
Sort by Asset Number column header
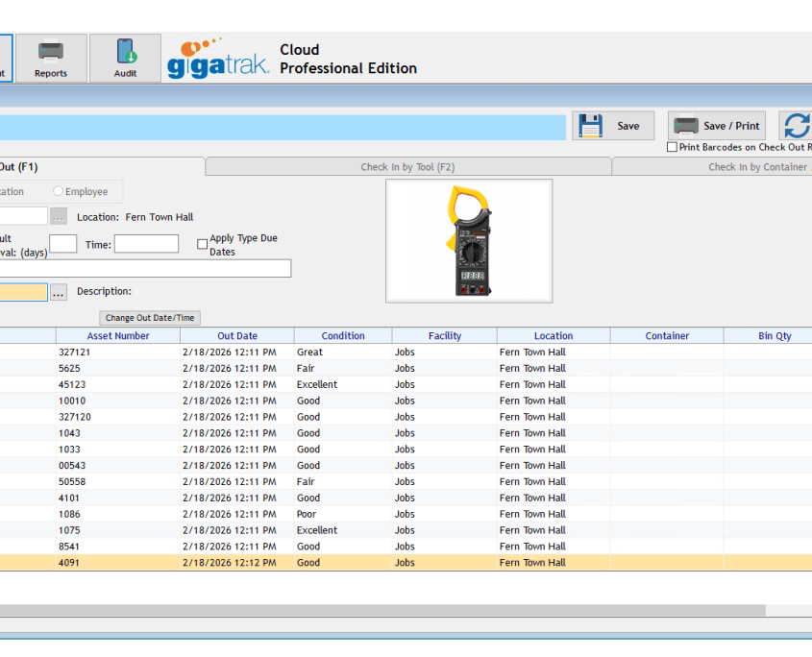[118, 335]
